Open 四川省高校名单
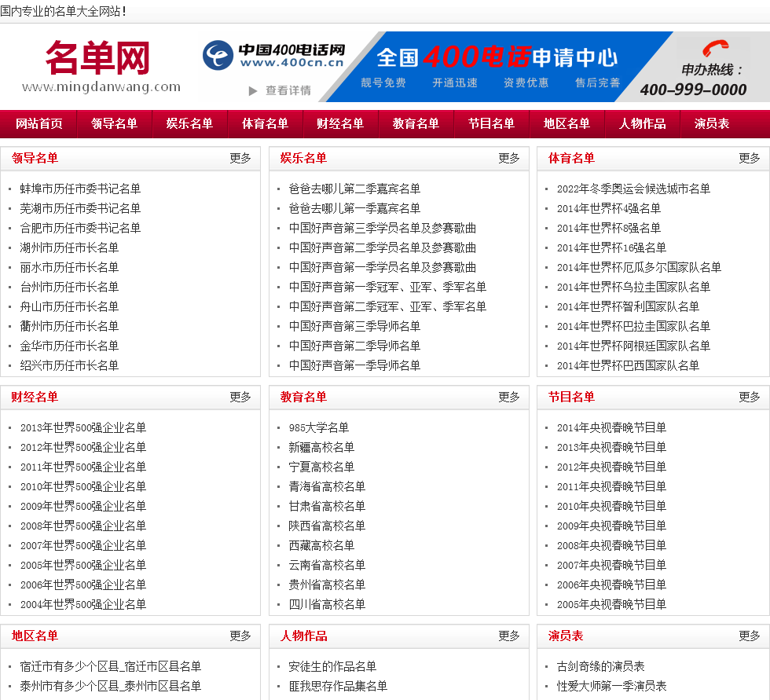Screen dimensions: 770x700 [x=327, y=605]
